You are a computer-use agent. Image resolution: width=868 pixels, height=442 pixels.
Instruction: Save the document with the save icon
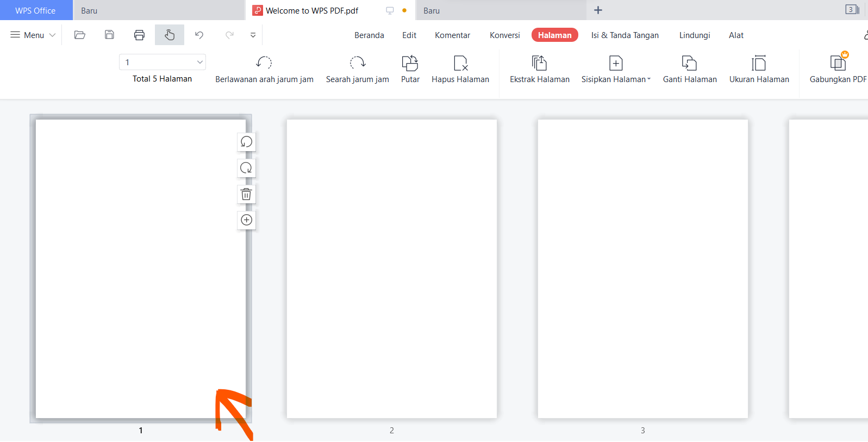(x=109, y=35)
